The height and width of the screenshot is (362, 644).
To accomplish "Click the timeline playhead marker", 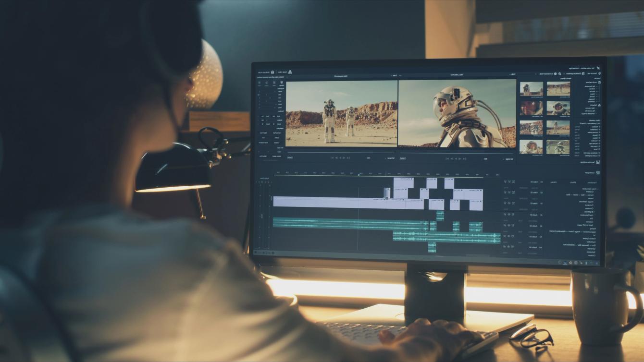I will [359, 175].
